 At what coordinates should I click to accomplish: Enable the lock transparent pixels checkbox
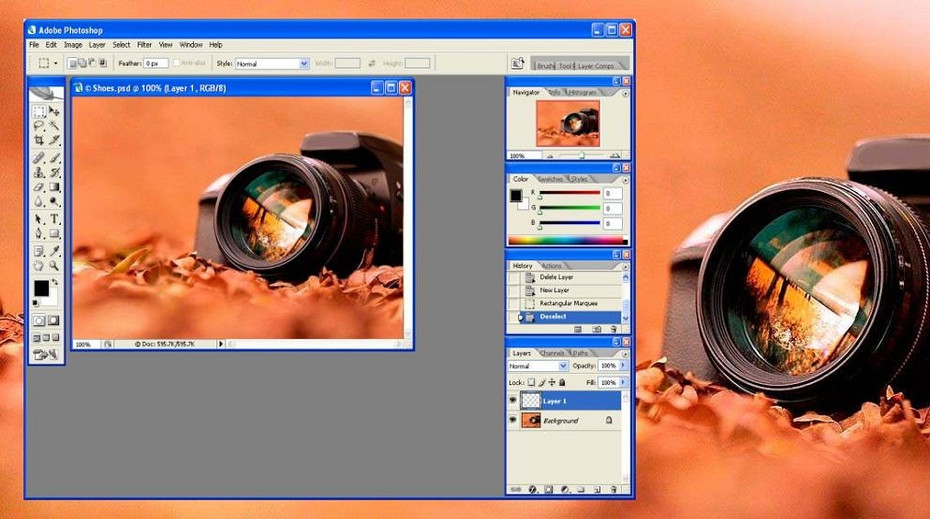pyautogui.click(x=531, y=382)
